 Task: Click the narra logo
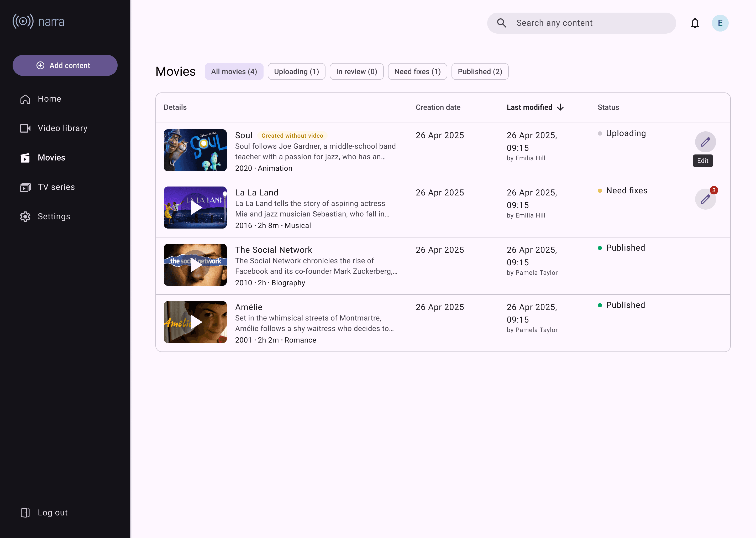click(x=38, y=21)
